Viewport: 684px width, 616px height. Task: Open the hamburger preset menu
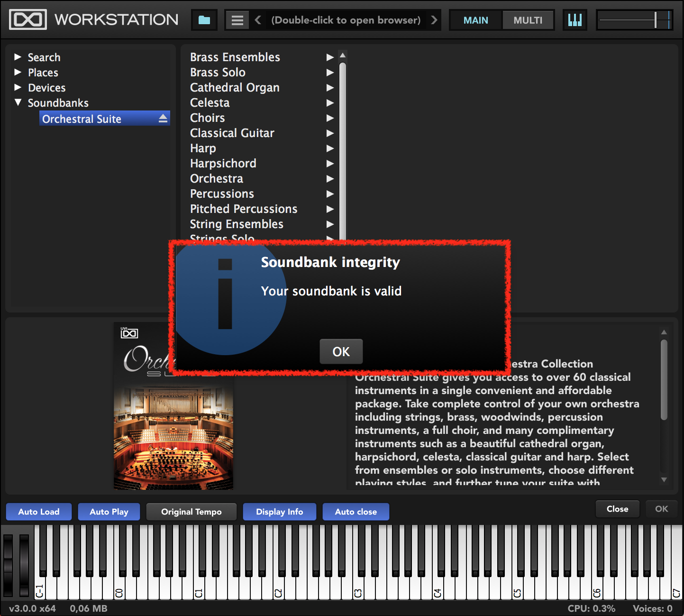click(237, 20)
